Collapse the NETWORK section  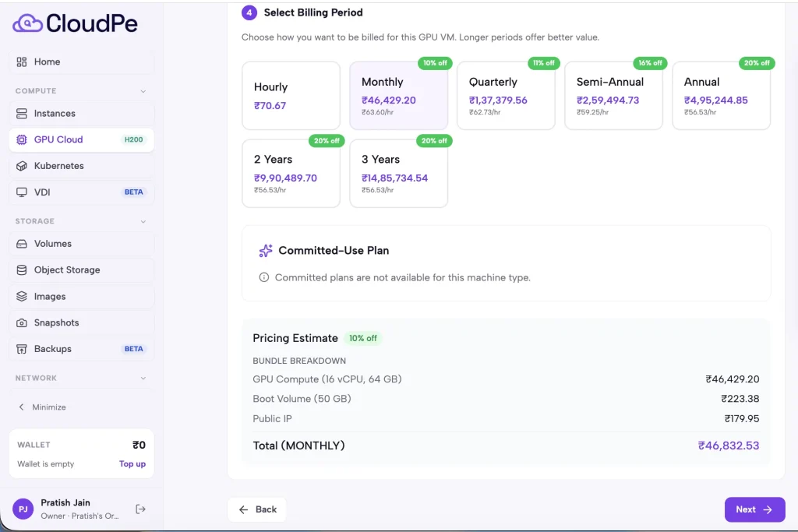[143, 378]
